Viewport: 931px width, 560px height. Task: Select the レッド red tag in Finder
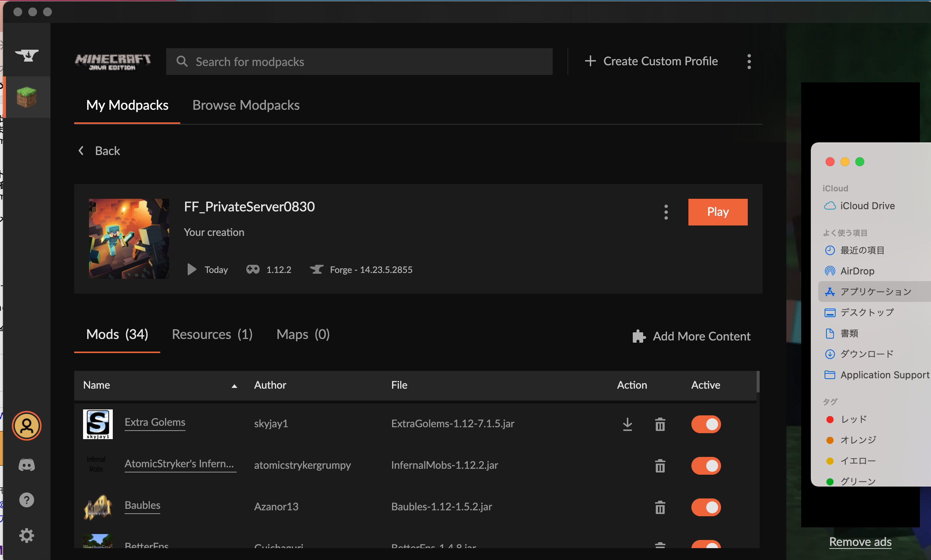tap(847, 419)
